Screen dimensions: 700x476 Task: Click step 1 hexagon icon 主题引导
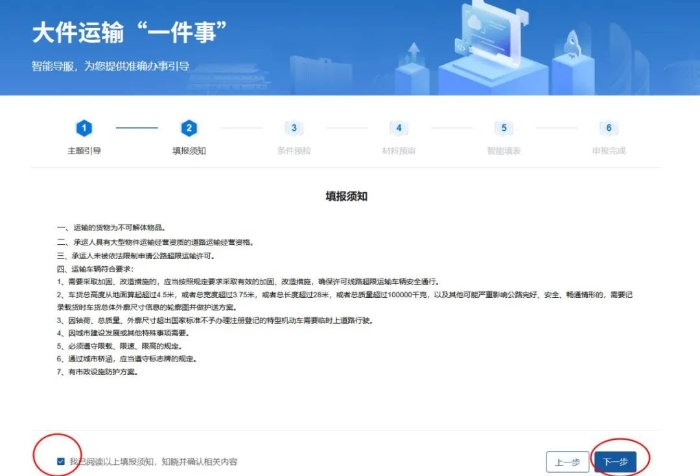[84, 128]
